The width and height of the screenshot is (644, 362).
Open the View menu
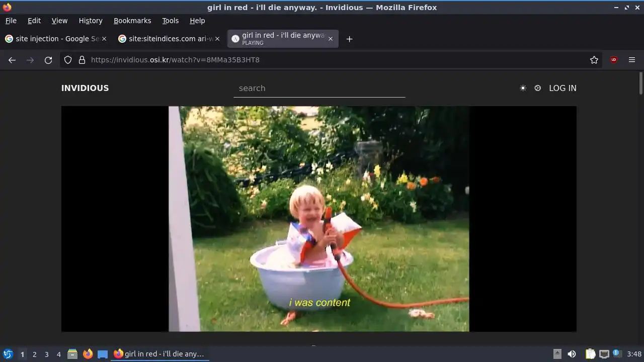59,21
